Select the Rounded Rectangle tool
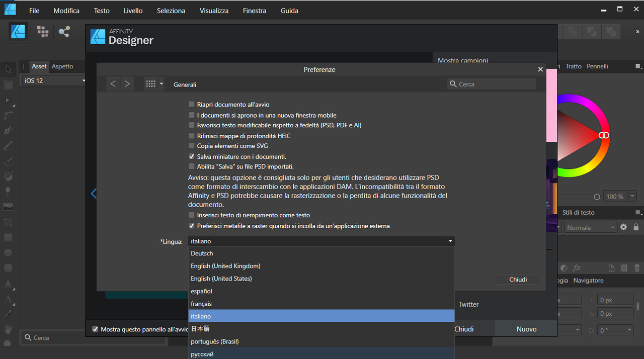Viewport: 644px width, 359px height. coord(8,268)
